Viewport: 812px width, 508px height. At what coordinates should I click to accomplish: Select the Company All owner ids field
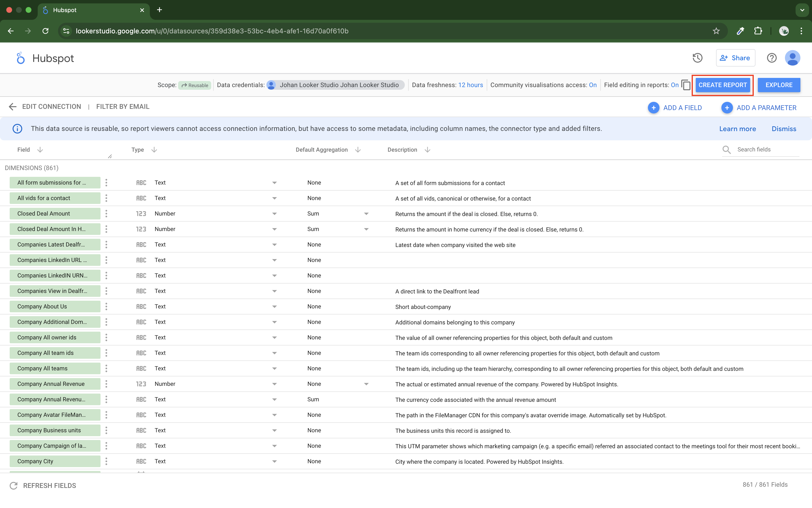(55, 337)
